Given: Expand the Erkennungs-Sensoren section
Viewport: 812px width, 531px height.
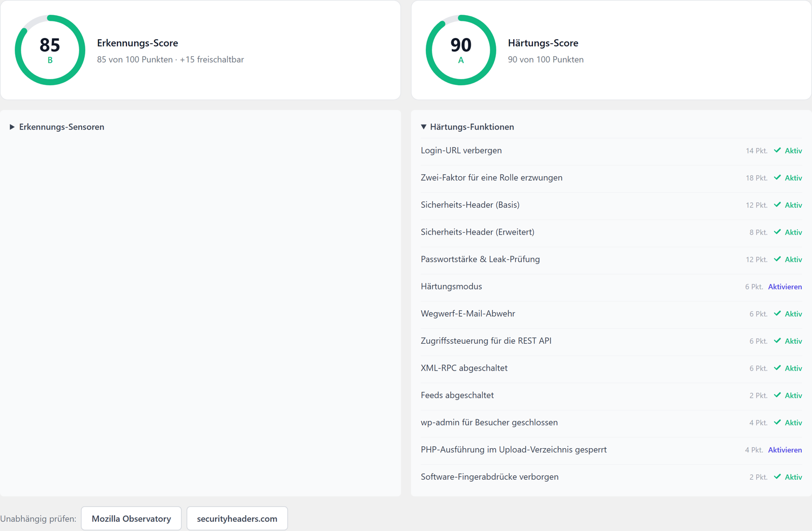Looking at the screenshot, I should (57, 127).
